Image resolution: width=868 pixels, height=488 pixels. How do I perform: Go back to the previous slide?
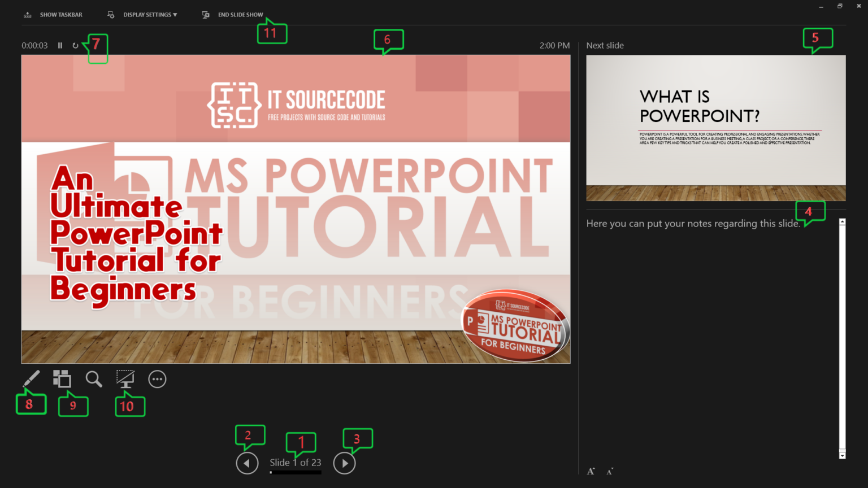coord(247,463)
